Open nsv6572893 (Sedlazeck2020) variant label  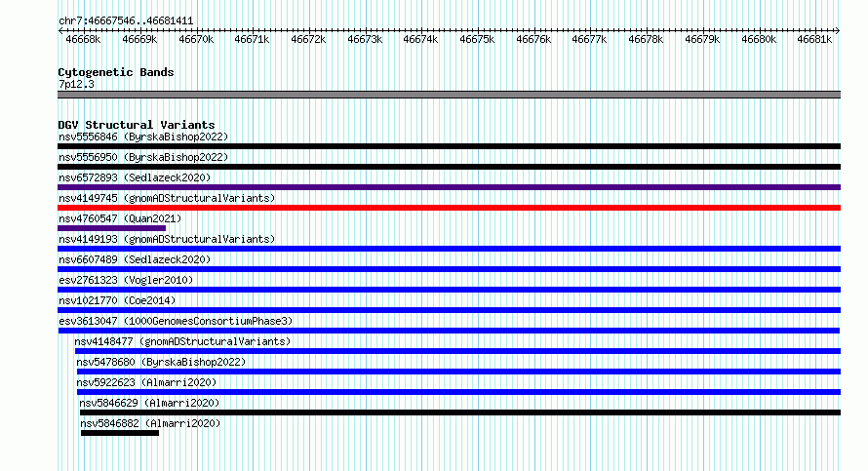[135, 177]
